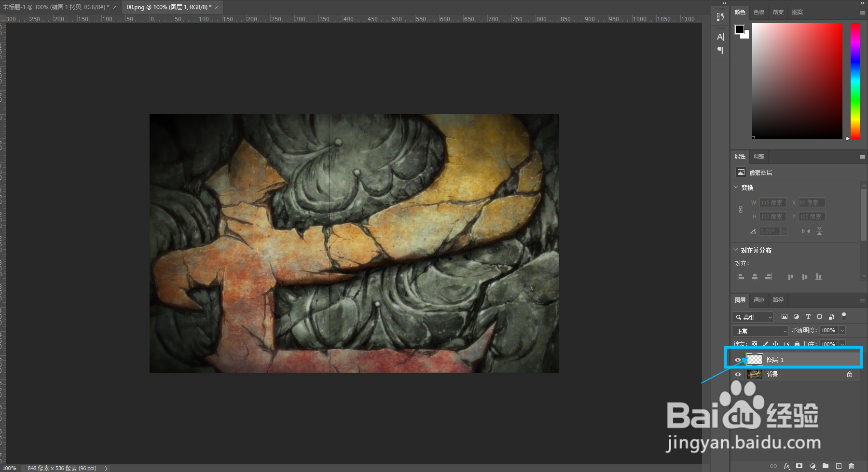
Task: Open Color panel options menu
Action: [x=862, y=13]
